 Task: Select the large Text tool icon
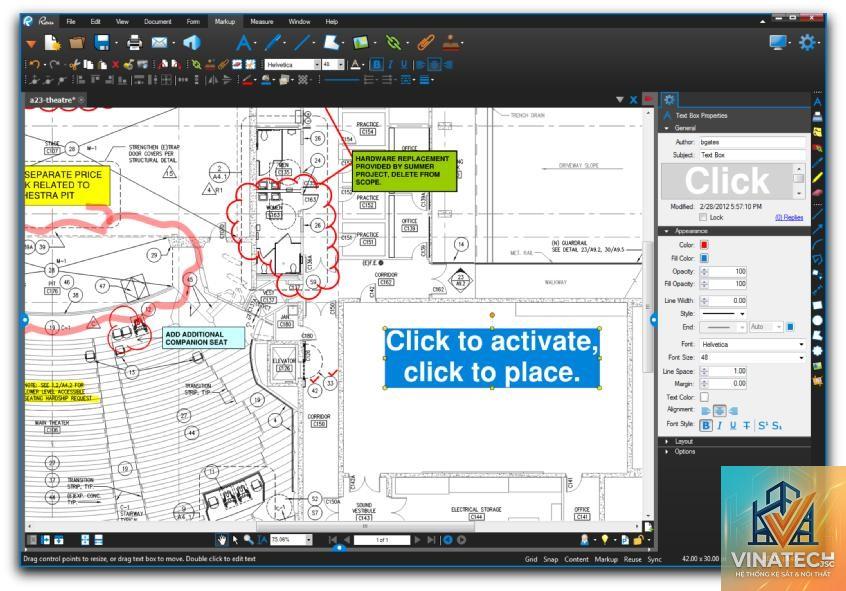point(244,43)
